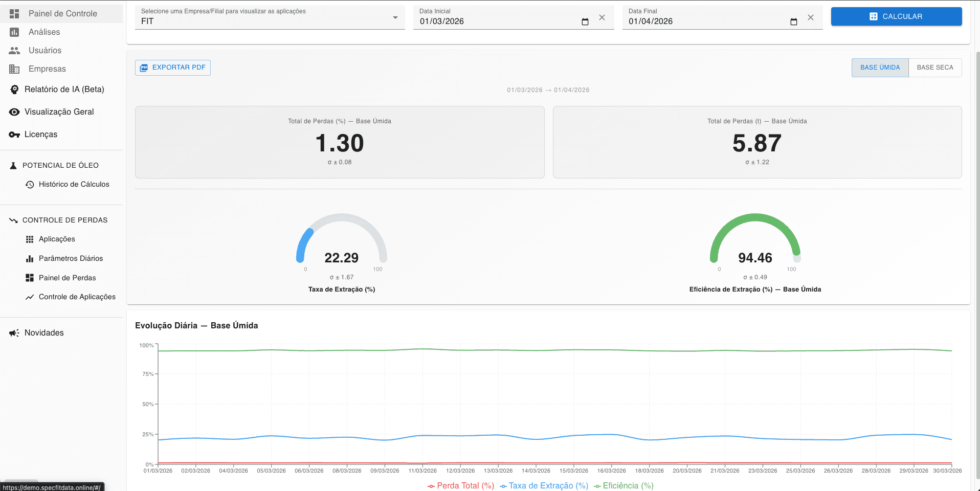Click Controle de Perdas trending-down icon
Image resolution: width=980 pixels, height=491 pixels.
(x=13, y=220)
